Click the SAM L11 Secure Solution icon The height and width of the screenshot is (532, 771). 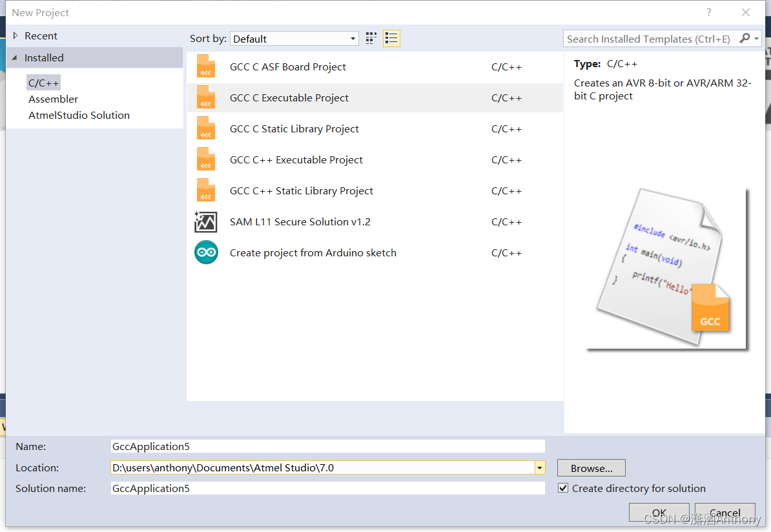tap(205, 221)
